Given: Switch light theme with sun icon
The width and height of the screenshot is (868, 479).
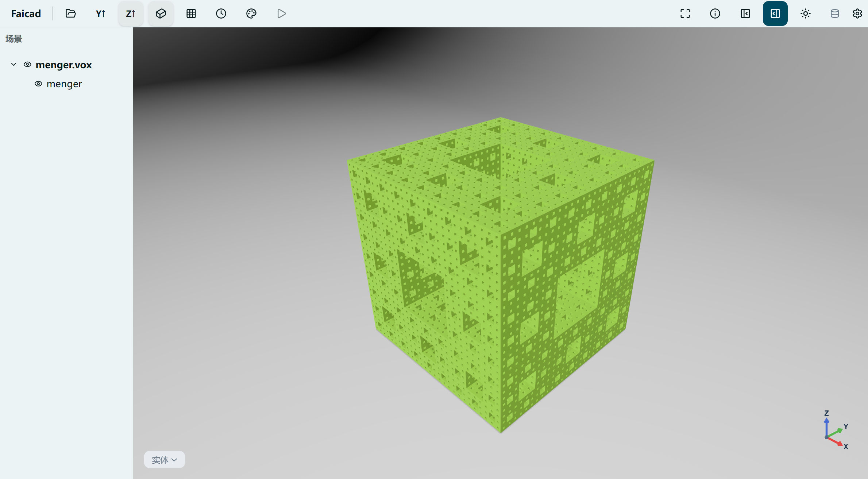Looking at the screenshot, I should [806, 13].
